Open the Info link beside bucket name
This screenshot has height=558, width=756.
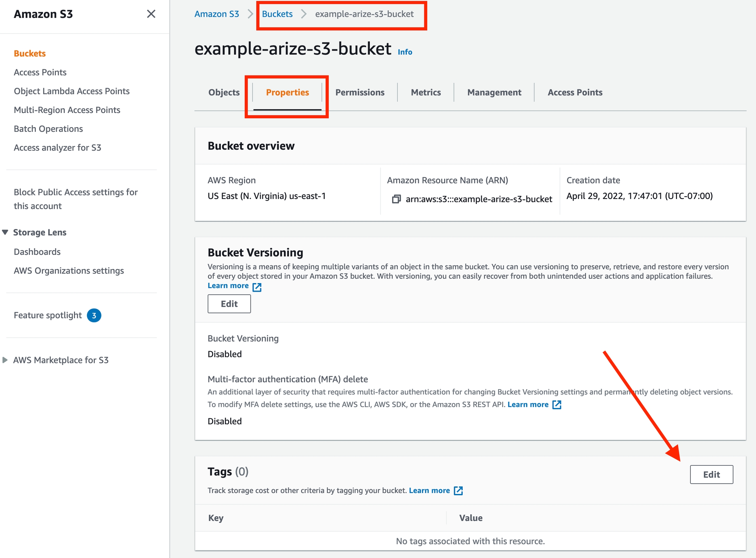pos(405,52)
